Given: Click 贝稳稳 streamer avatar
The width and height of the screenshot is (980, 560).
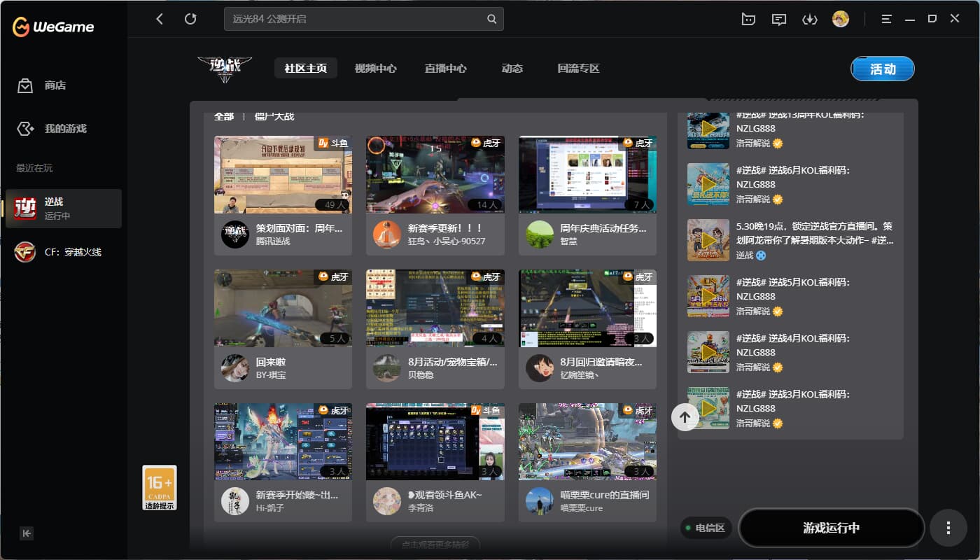Looking at the screenshot, I should (x=387, y=368).
